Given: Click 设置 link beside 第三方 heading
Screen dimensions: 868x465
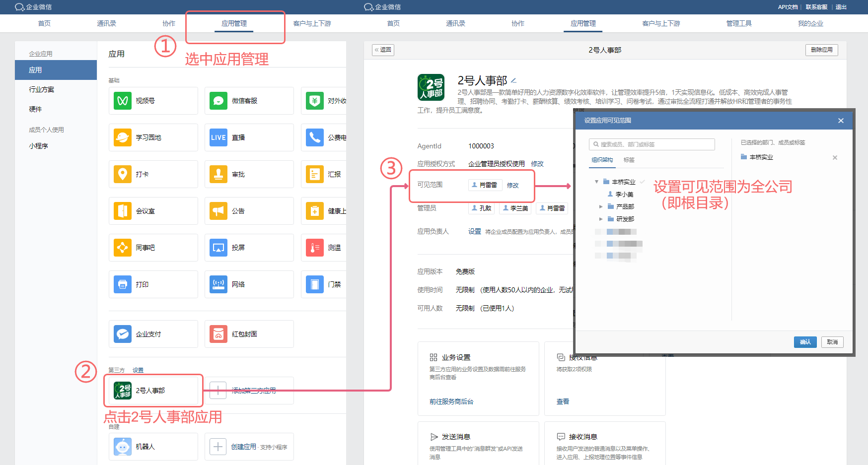Looking at the screenshot, I should pos(138,370).
